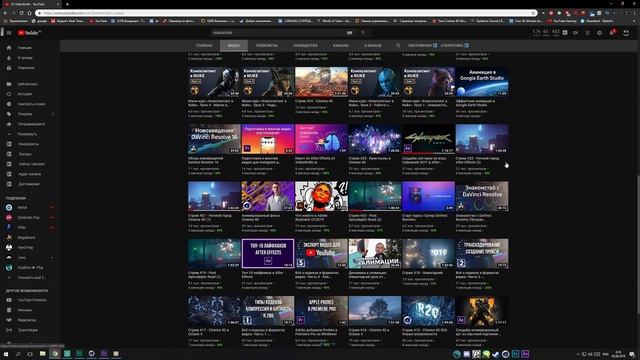Expand Показать ещё subscriptions list
640x360 pixels.
coord(30,278)
